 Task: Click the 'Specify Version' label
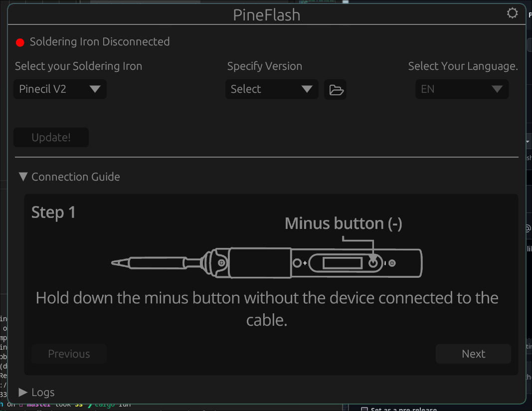265,66
